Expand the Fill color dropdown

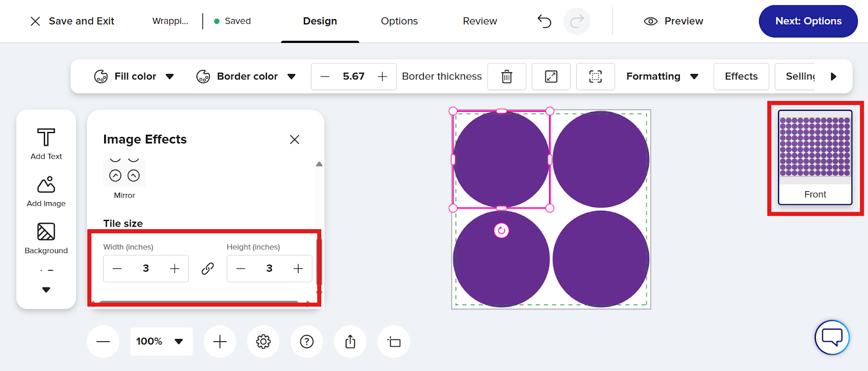[134, 77]
